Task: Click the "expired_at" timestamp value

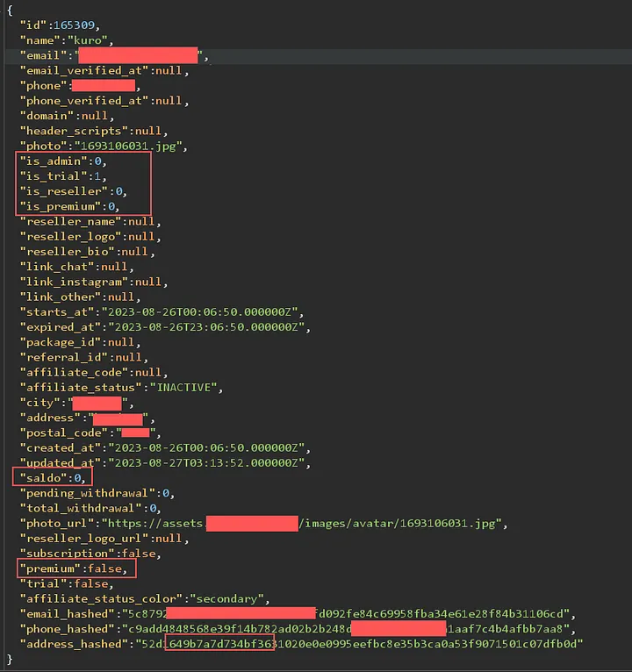Action: pos(206,327)
